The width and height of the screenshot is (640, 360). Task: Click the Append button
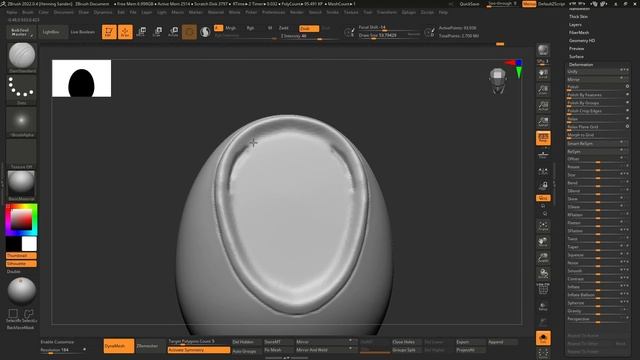(502, 342)
